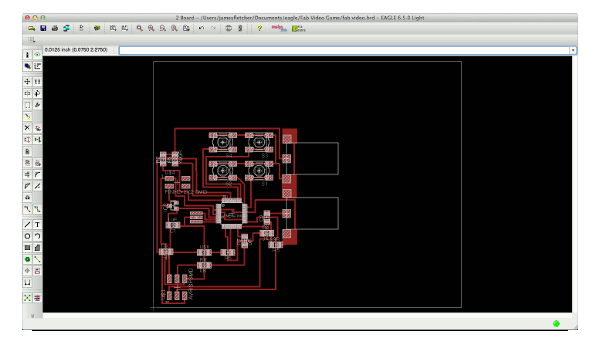Open Help with the question mark icon
This screenshot has width=600, height=360.
point(259,28)
